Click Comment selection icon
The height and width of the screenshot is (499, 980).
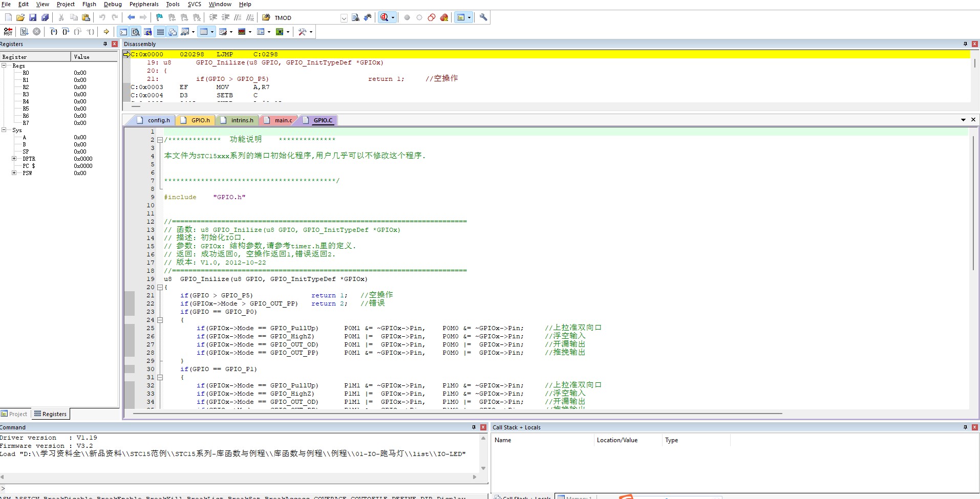tap(238, 17)
